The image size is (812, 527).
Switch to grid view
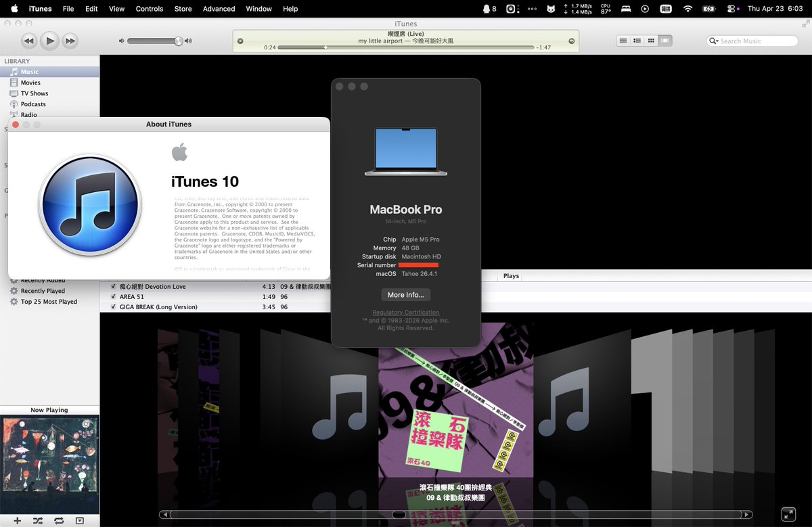pyautogui.click(x=652, y=41)
